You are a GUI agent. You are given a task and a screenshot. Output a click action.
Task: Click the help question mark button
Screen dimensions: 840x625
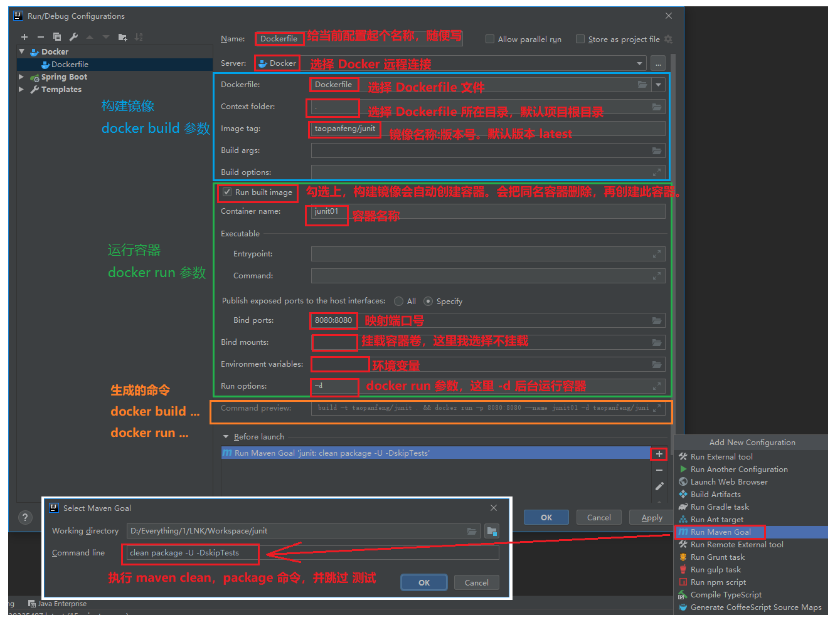click(x=25, y=517)
